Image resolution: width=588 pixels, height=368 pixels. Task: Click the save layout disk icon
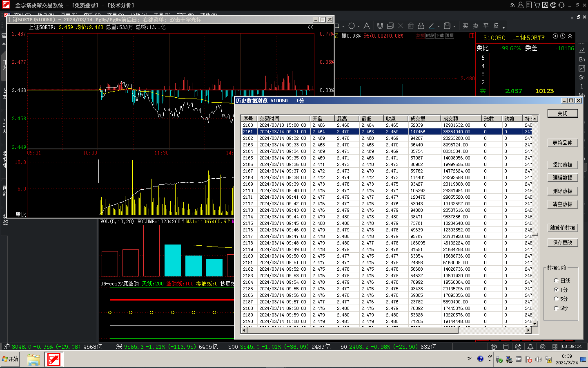pos(447,26)
